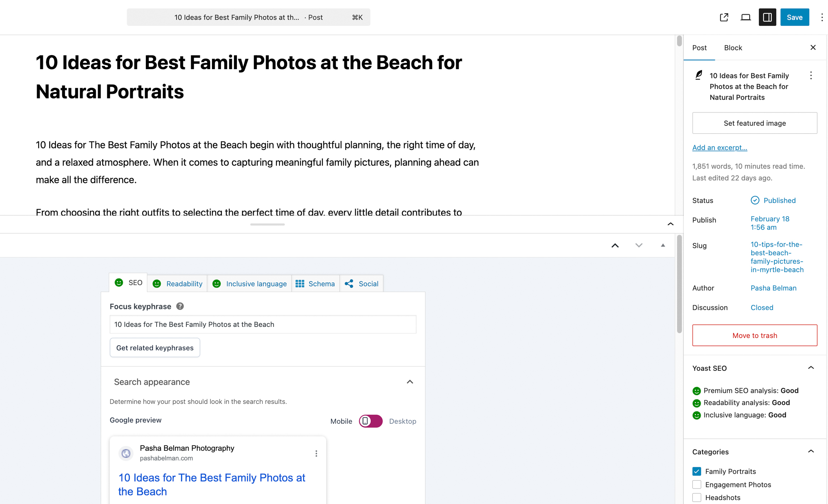Uncheck the Family Portraits category

697,471
